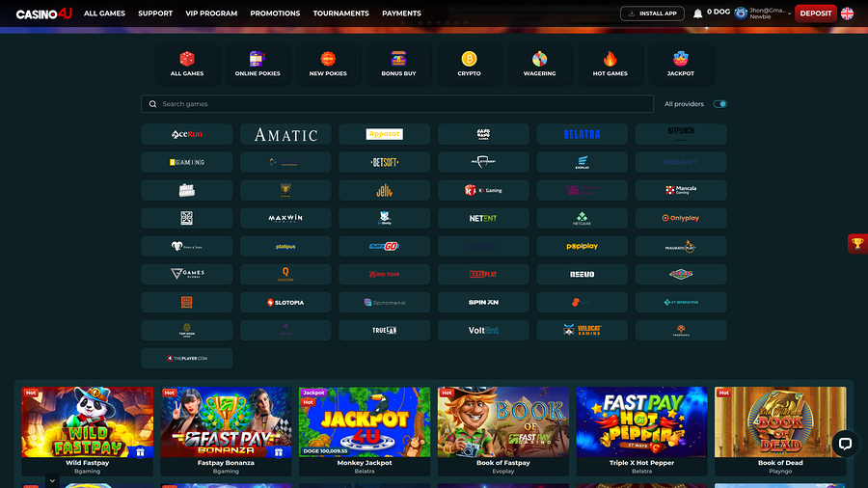The image size is (868, 488).
Task: Filter by NetEnt provider
Action: (x=483, y=218)
